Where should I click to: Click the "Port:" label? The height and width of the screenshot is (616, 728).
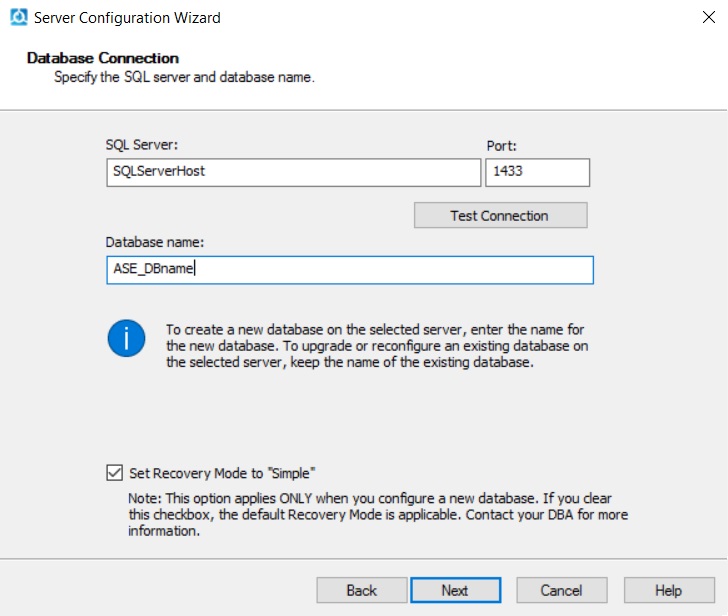(500, 145)
